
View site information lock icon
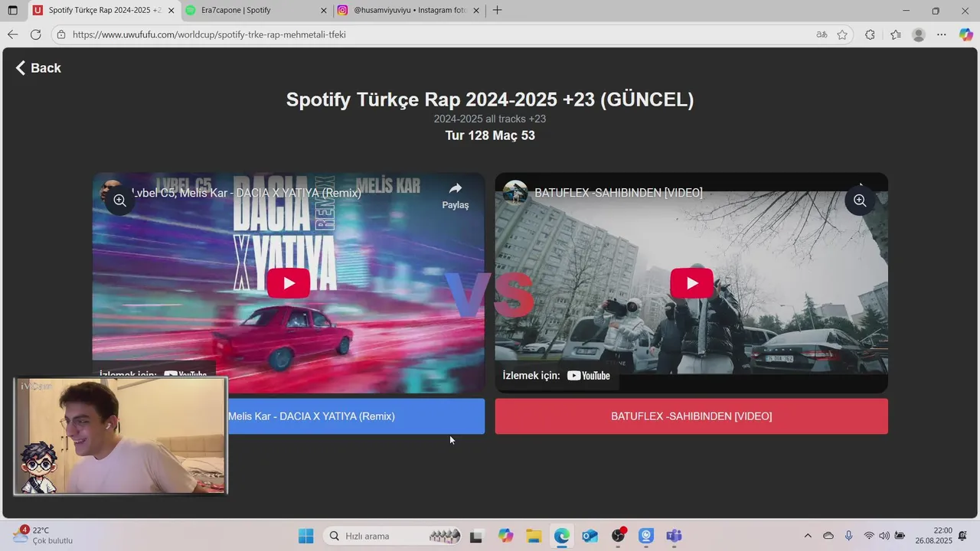[61, 34]
